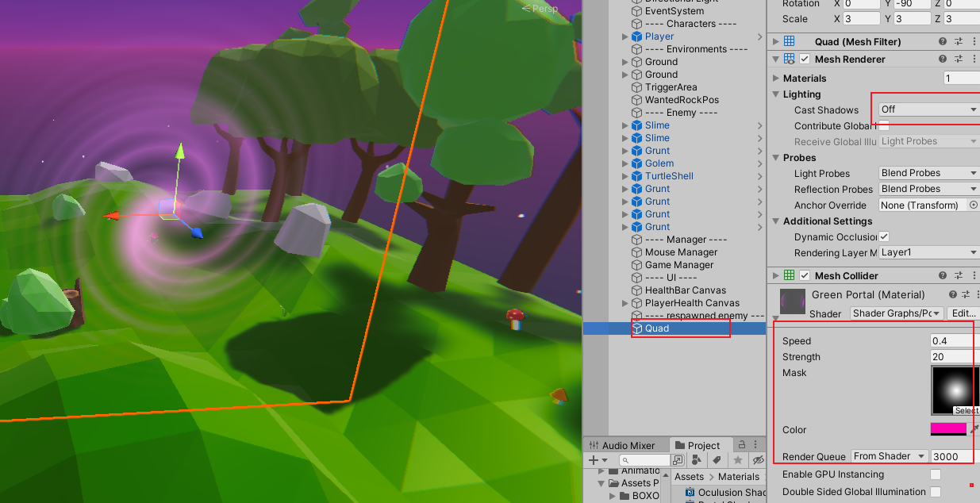Open the Shader Graphs dropdown
The height and width of the screenshot is (503, 980).
coord(897,313)
